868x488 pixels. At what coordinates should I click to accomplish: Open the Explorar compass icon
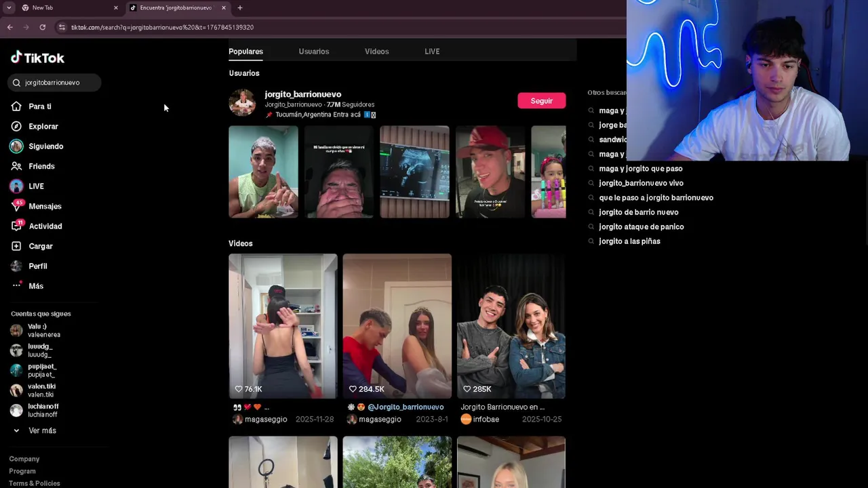pyautogui.click(x=16, y=126)
